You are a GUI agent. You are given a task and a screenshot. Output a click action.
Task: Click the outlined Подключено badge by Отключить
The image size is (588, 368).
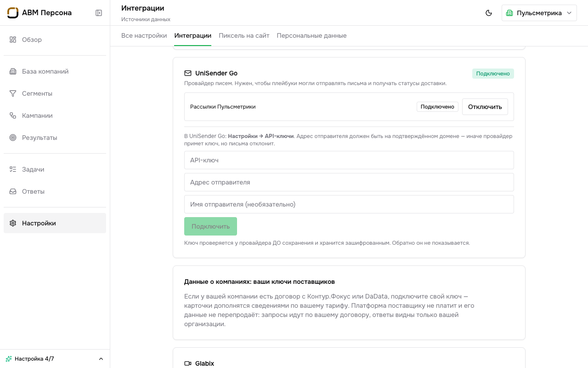(437, 107)
